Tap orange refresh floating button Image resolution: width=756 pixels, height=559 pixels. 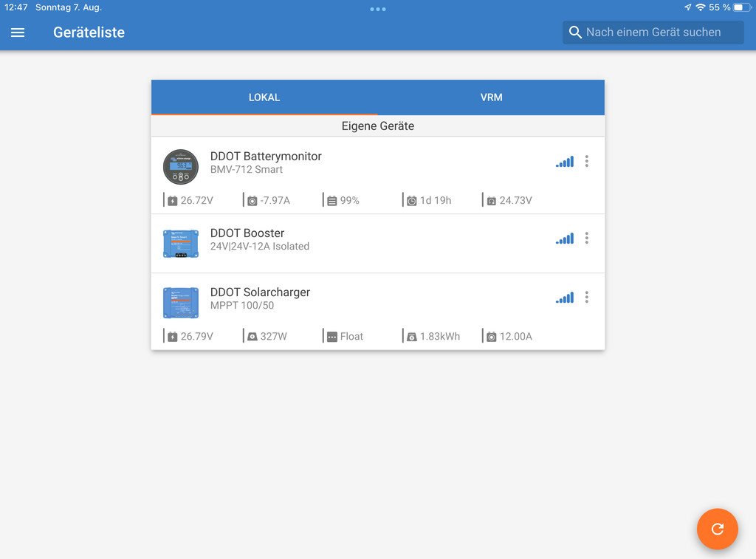pos(718,529)
